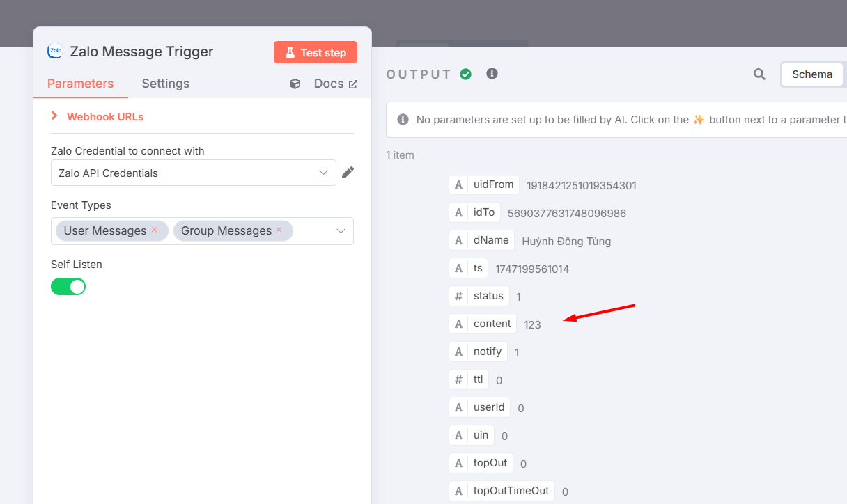Select the uidFrom field pill
Image resolution: width=847 pixels, height=504 pixels.
pyautogui.click(x=484, y=184)
